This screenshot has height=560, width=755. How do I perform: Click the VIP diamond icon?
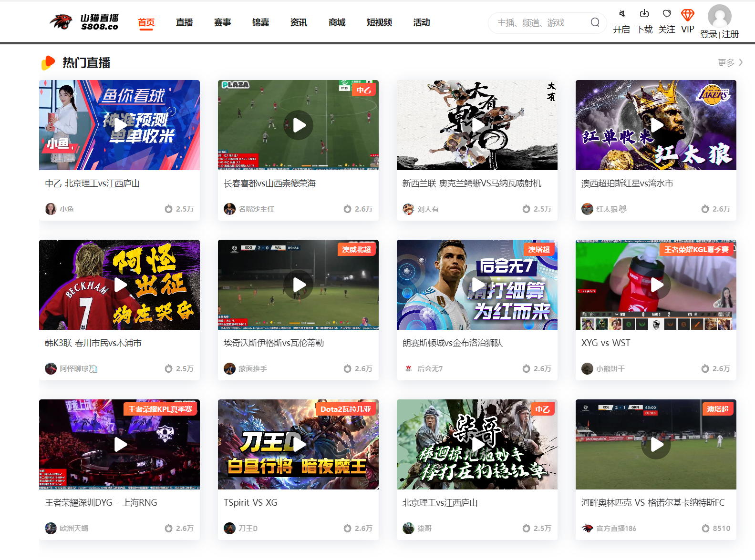point(687,15)
